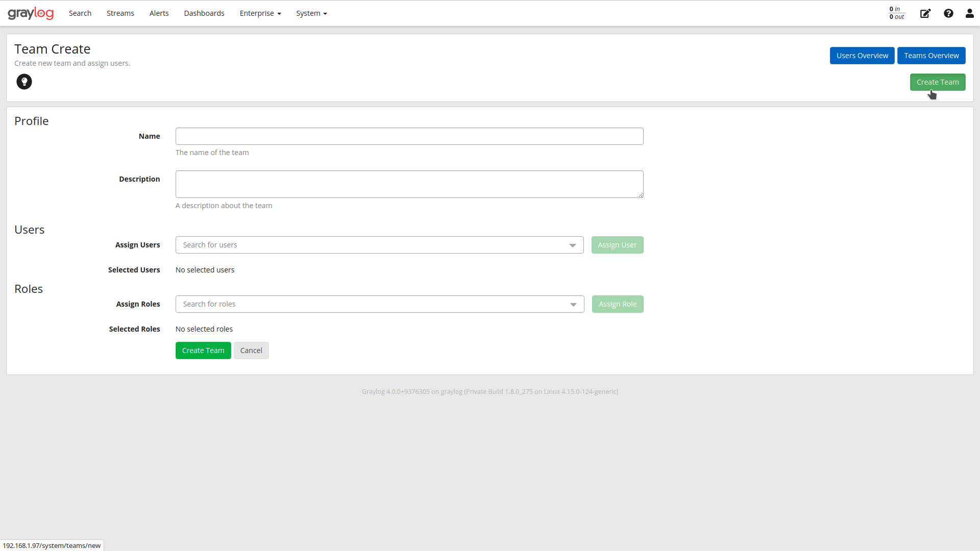
Task: Open the help question mark icon
Action: (948, 13)
